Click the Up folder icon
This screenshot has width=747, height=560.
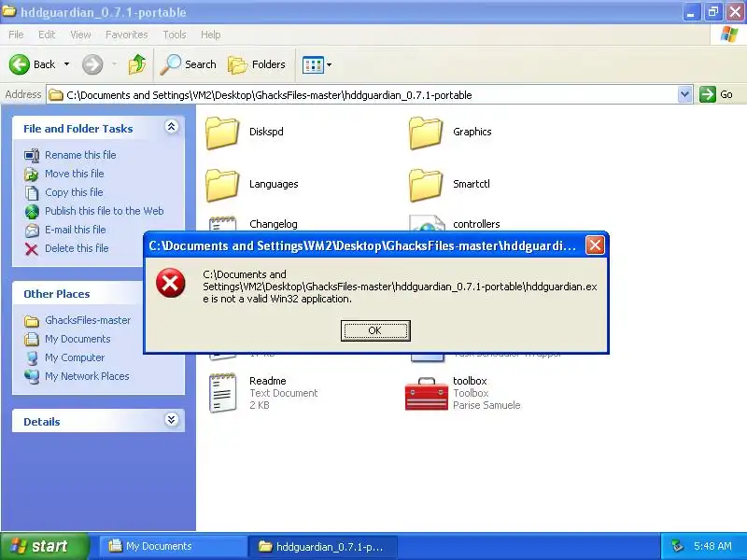pyautogui.click(x=137, y=64)
